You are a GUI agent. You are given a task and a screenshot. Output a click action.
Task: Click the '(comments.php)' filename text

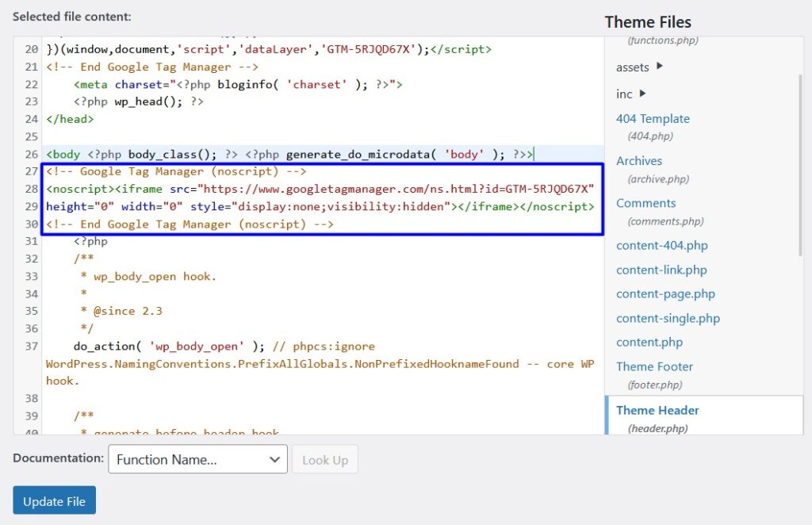tap(665, 221)
